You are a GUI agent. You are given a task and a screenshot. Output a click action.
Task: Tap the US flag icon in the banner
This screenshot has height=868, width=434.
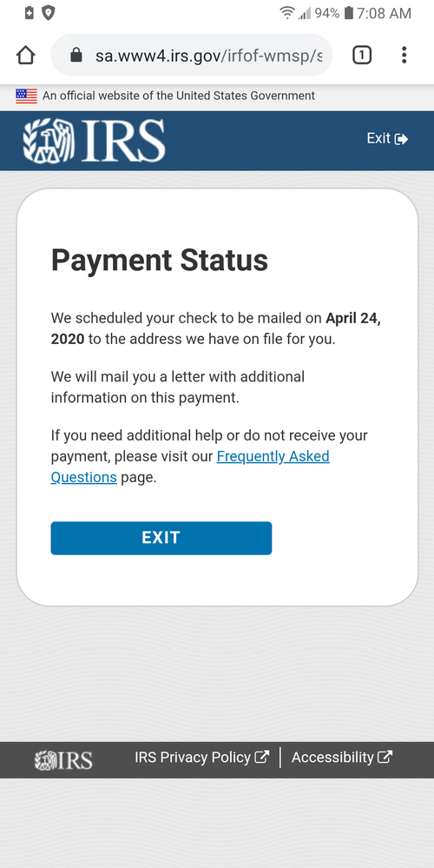[x=26, y=96]
